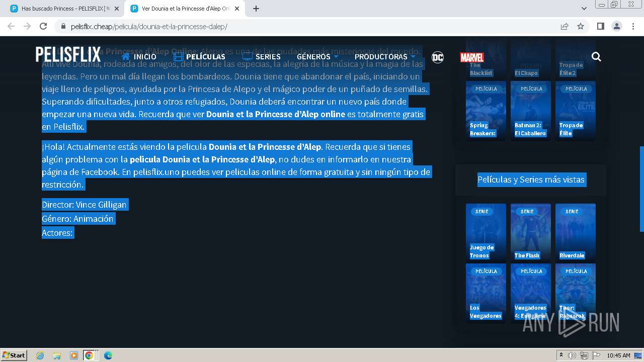Open the Los Vengadores movie card
Viewport: 644px width, 362px height.
coord(486,293)
